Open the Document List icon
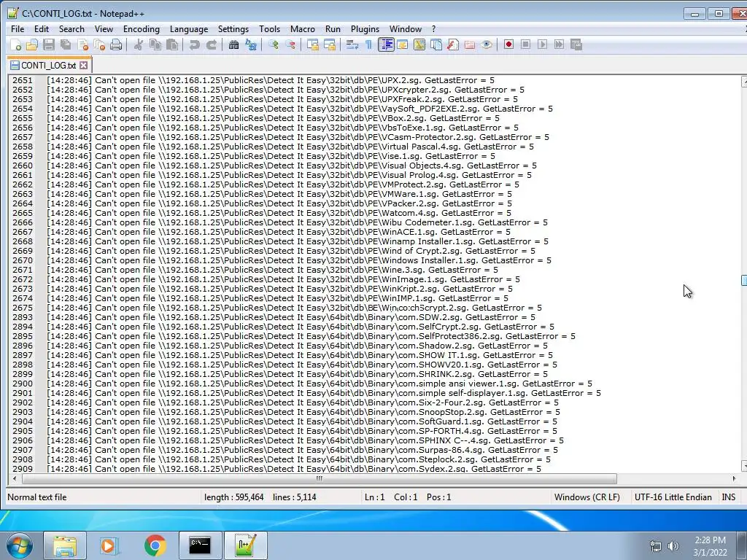 [x=436, y=44]
